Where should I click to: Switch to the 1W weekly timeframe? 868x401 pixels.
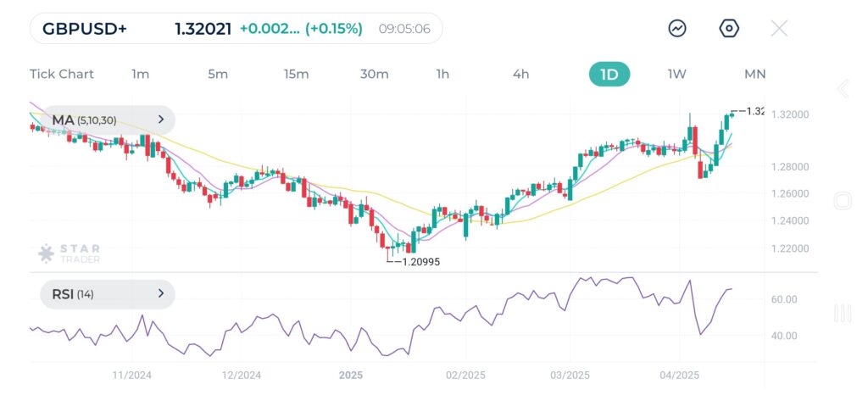tap(676, 74)
